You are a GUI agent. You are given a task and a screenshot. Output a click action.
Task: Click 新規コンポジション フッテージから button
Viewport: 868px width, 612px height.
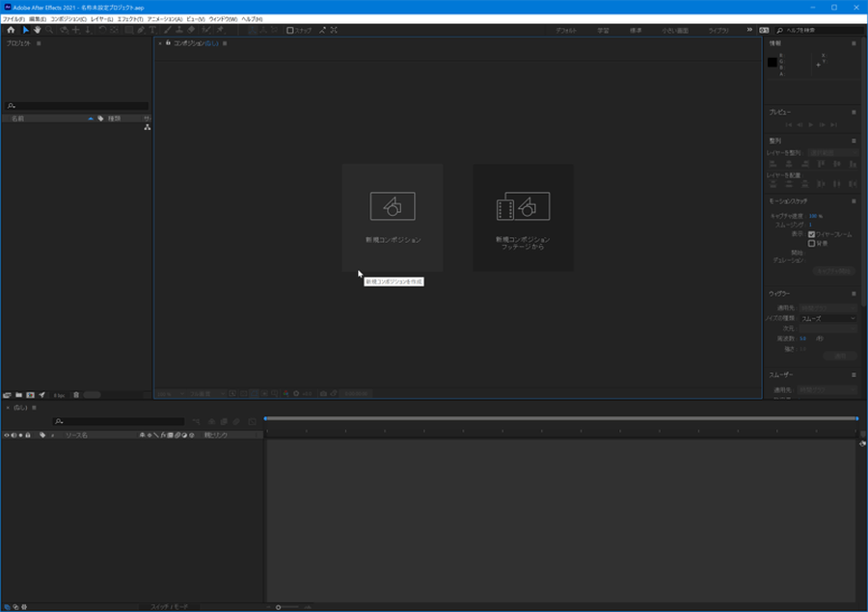pos(523,217)
